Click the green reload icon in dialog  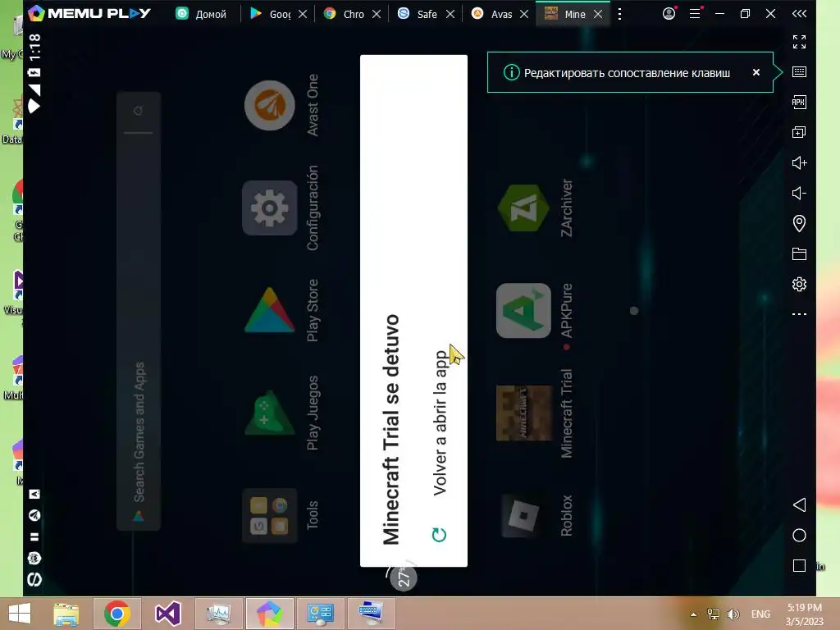coord(440,535)
